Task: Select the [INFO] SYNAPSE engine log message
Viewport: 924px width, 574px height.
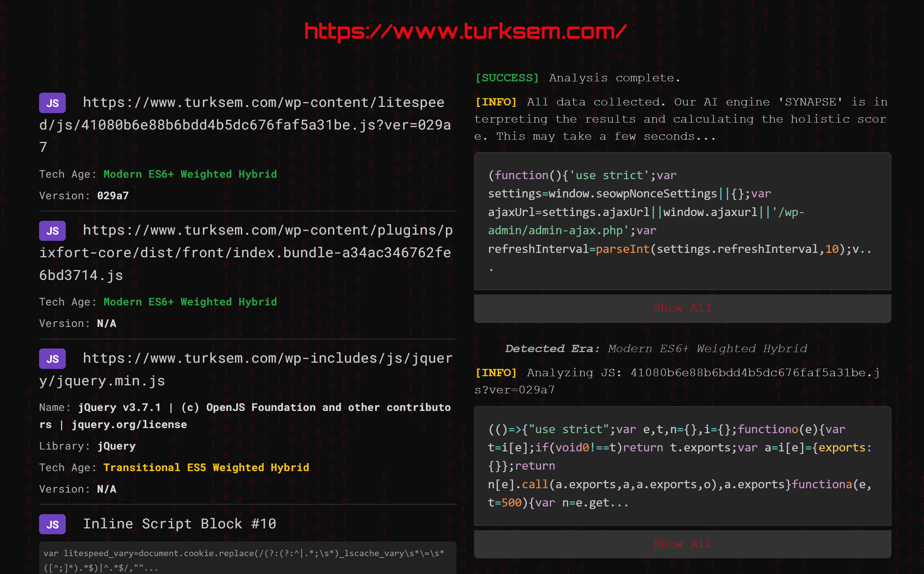Action: pyautogui.click(x=681, y=119)
